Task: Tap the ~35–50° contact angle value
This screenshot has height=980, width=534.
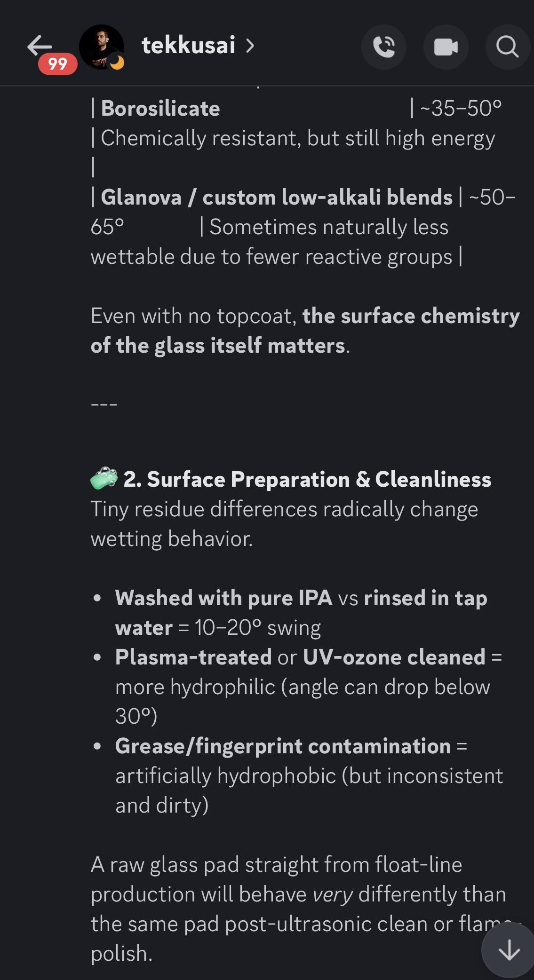Action: [x=460, y=109]
